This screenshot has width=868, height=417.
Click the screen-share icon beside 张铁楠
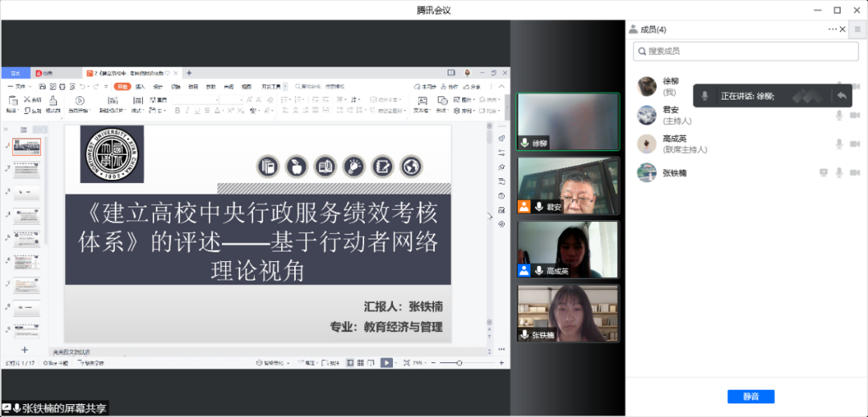point(823,173)
